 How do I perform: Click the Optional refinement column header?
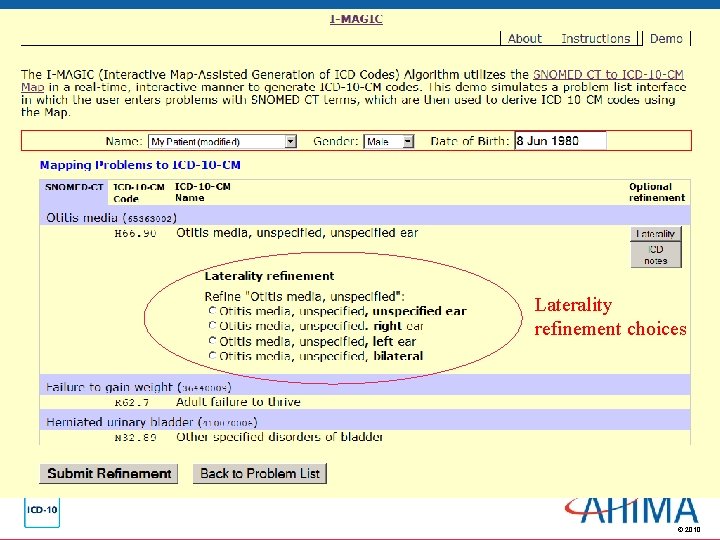[657, 192]
